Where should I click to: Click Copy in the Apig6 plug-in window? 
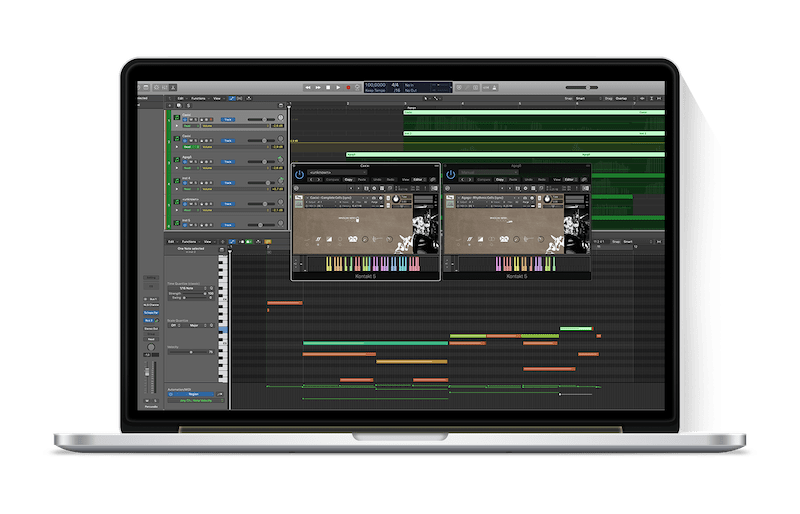tap(500, 180)
